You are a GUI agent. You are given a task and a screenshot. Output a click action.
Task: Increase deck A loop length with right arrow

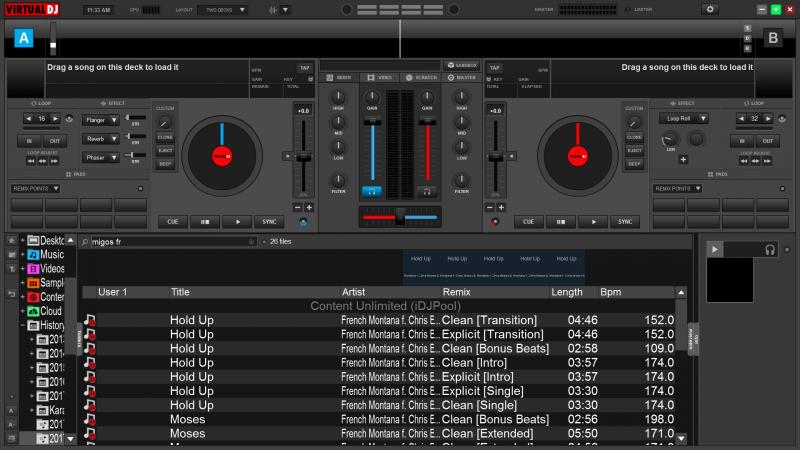tap(55, 119)
